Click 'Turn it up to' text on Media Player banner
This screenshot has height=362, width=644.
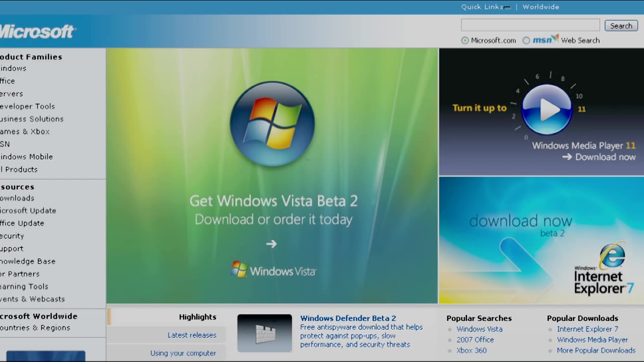(x=479, y=108)
